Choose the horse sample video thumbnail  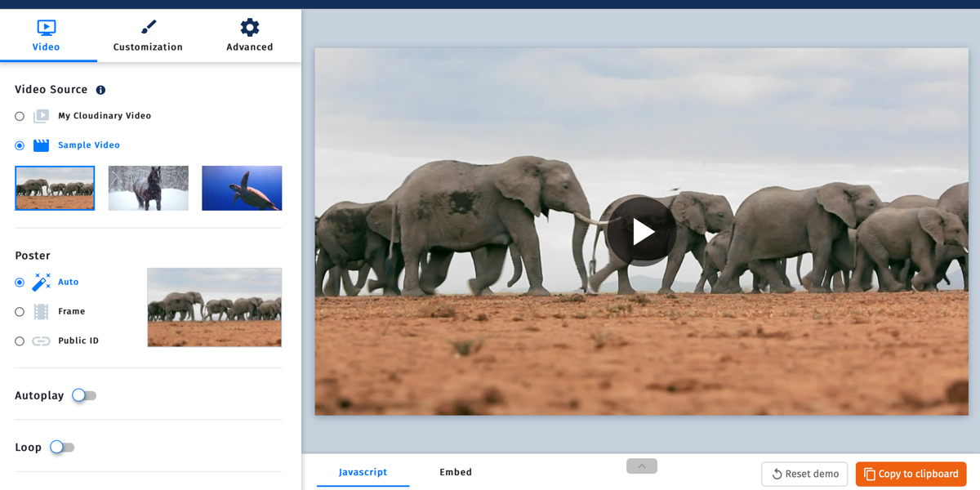(149, 189)
